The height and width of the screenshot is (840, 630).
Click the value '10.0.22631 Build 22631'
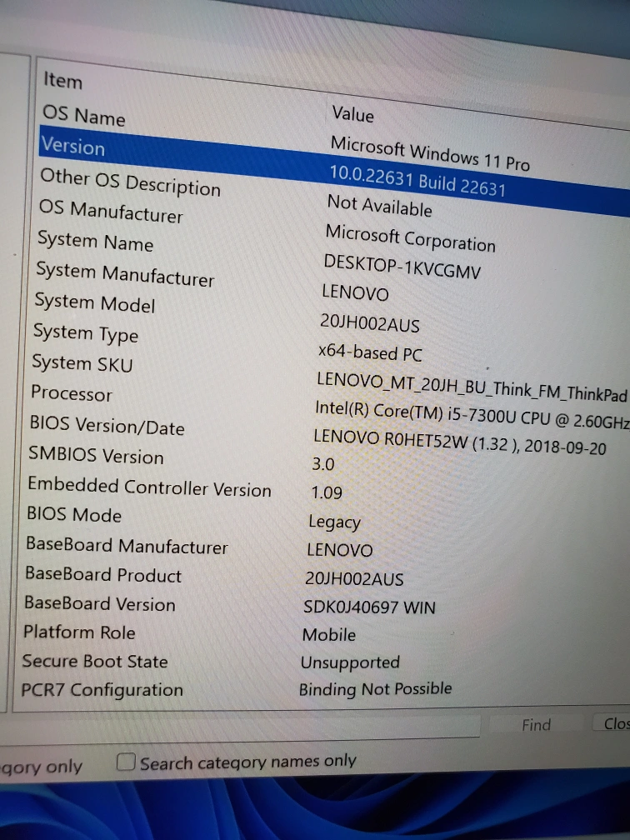(x=417, y=181)
